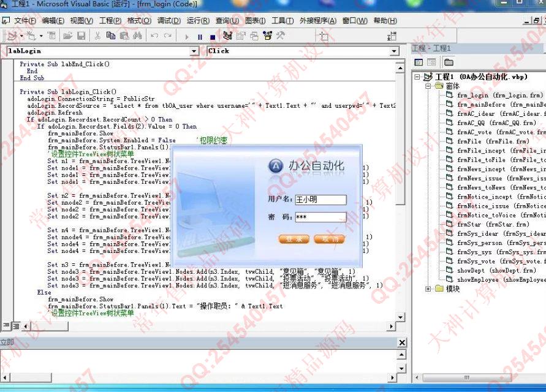
Task: Close the 立即 immediate window pane
Action: click(402, 342)
